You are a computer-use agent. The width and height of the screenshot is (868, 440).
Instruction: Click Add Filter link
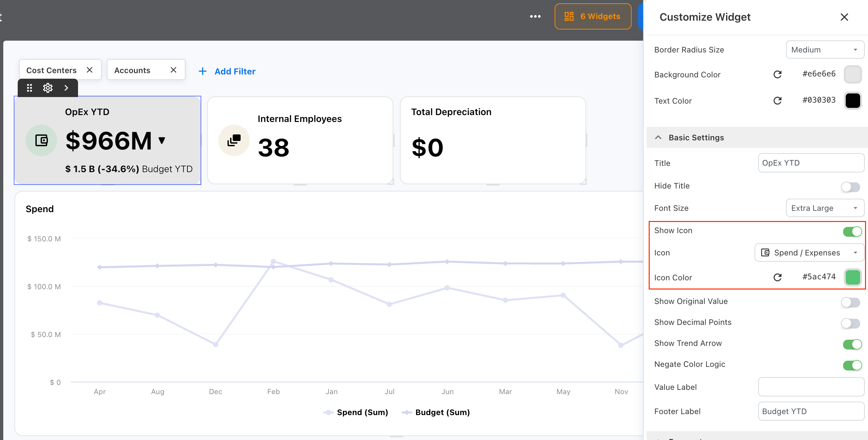235,71
